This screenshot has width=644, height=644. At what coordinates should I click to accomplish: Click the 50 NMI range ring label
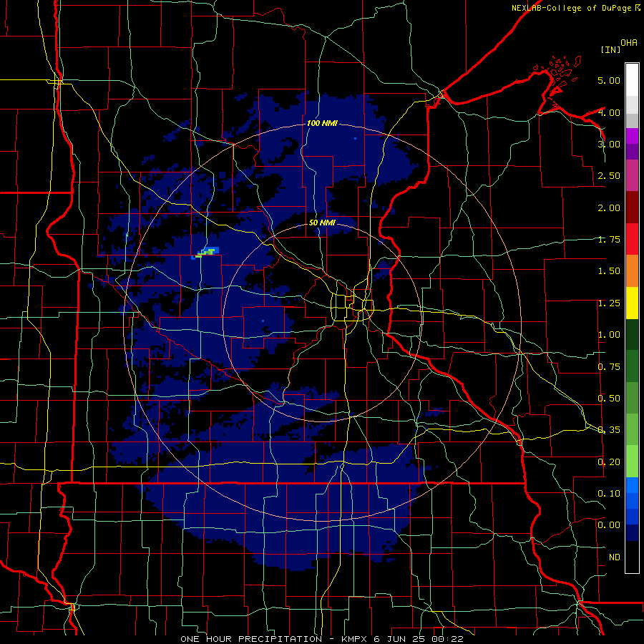(322, 223)
